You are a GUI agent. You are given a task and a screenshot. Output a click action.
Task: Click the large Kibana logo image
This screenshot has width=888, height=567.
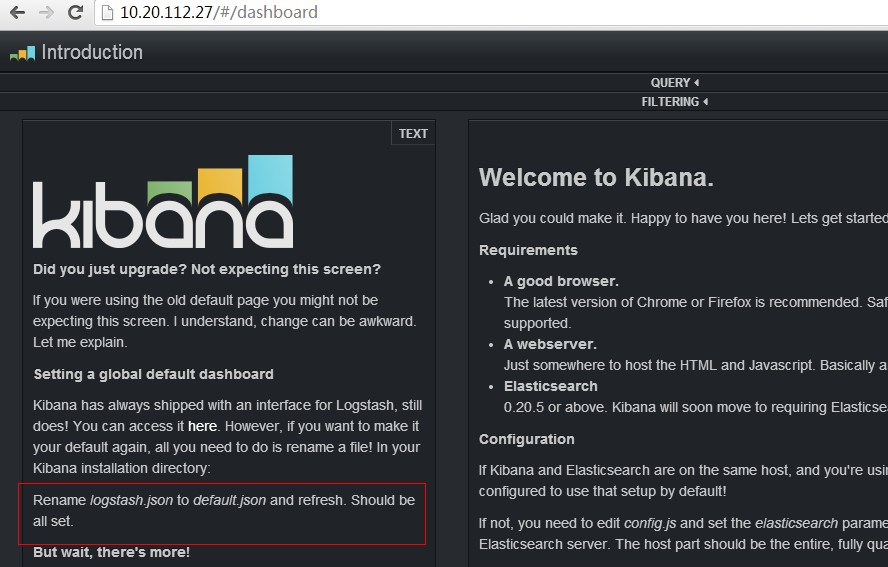coord(163,202)
